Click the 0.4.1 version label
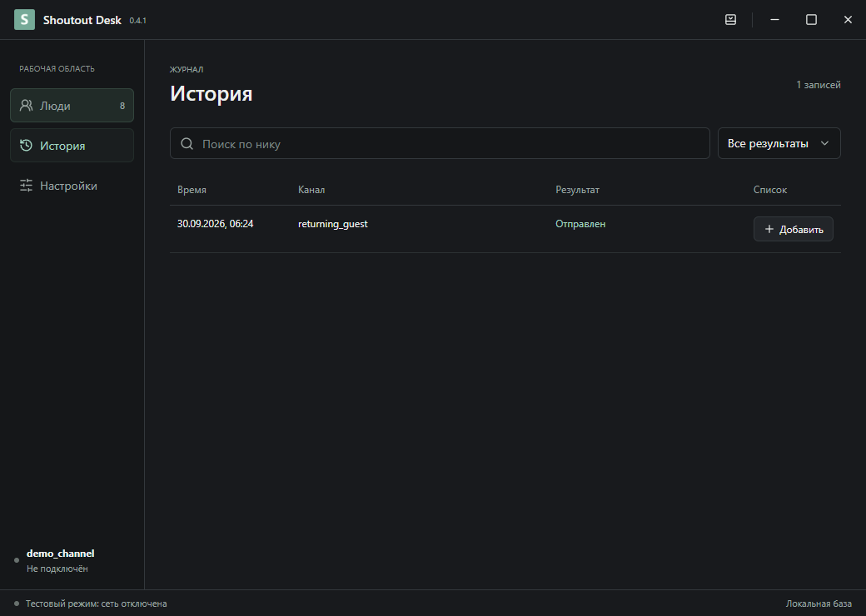Image resolution: width=866 pixels, height=616 pixels. (137, 21)
